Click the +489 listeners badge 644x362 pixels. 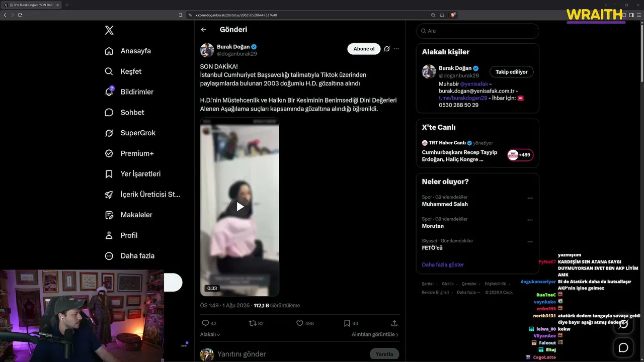(520, 155)
